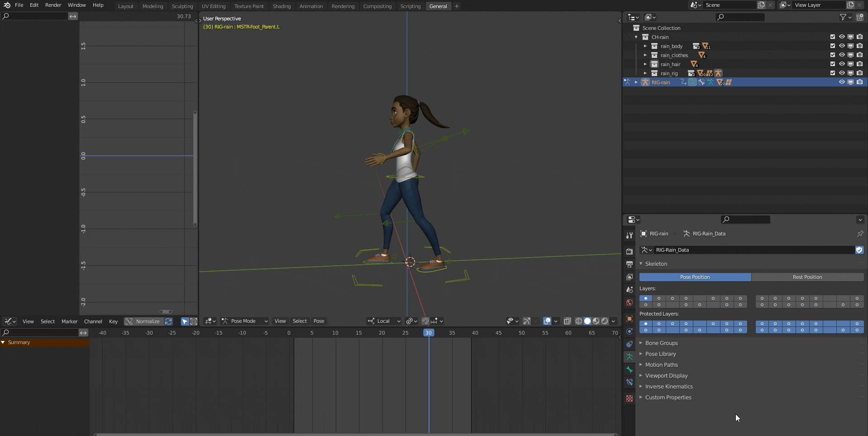Toggle viewport visibility eye for rain_hair

[842, 64]
